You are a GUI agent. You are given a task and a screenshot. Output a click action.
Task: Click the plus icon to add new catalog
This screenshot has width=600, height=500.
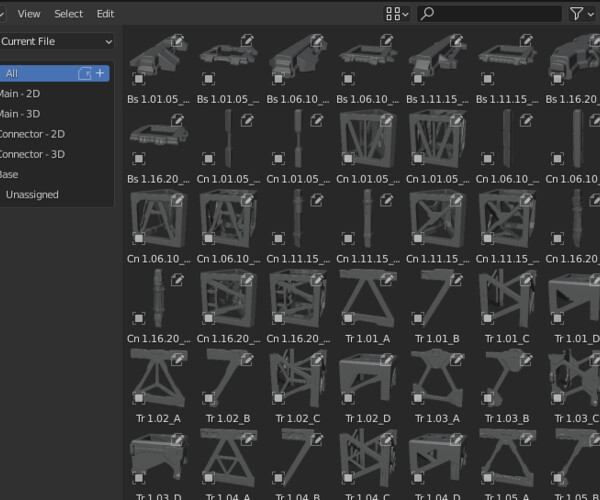coord(100,73)
